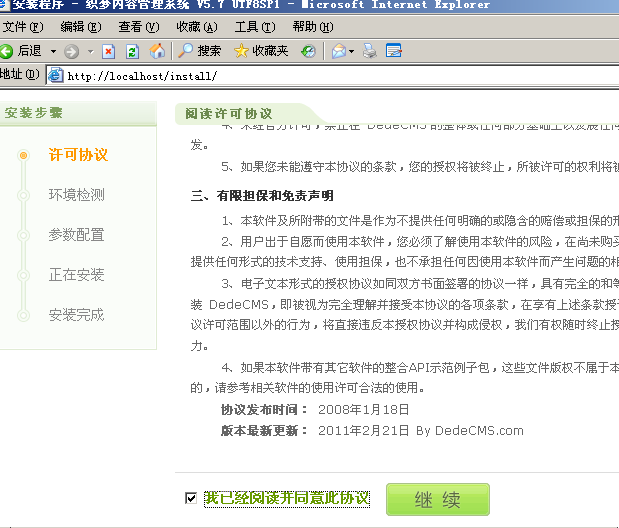Click the Forward arrow icon
Viewport: 619px width, 528px height.
(71, 51)
